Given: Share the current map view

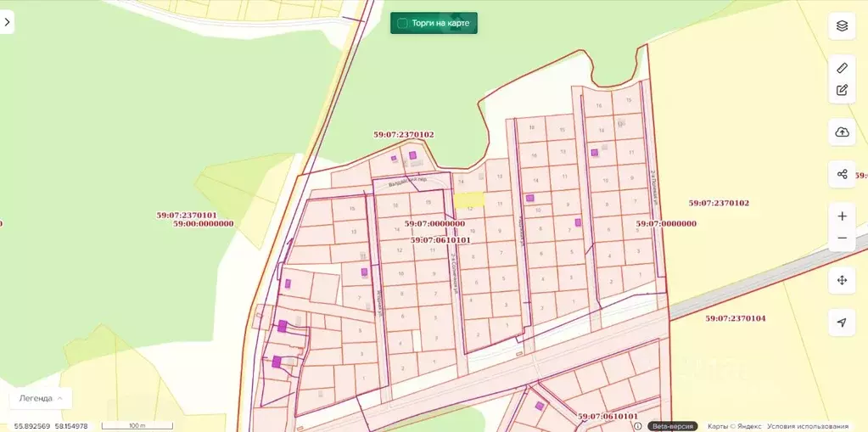Looking at the screenshot, I should click(842, 174).
